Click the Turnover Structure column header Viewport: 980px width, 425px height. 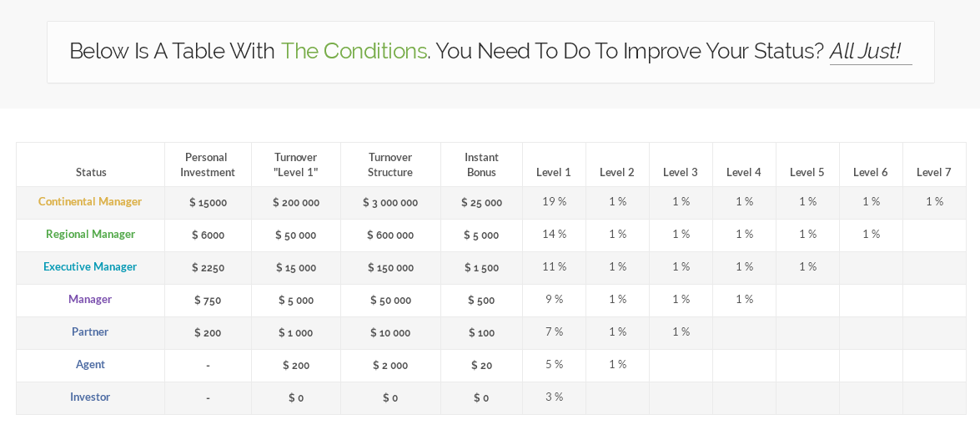coord(390,164)
